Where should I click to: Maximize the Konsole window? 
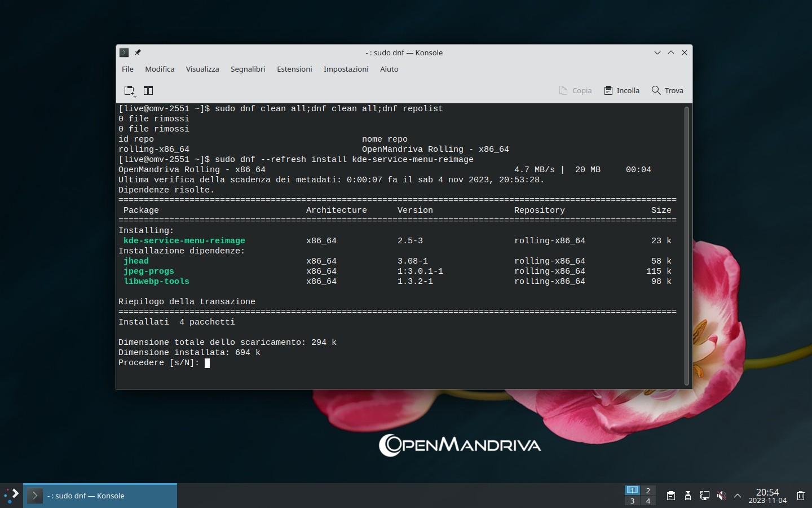tap(671, 52)
